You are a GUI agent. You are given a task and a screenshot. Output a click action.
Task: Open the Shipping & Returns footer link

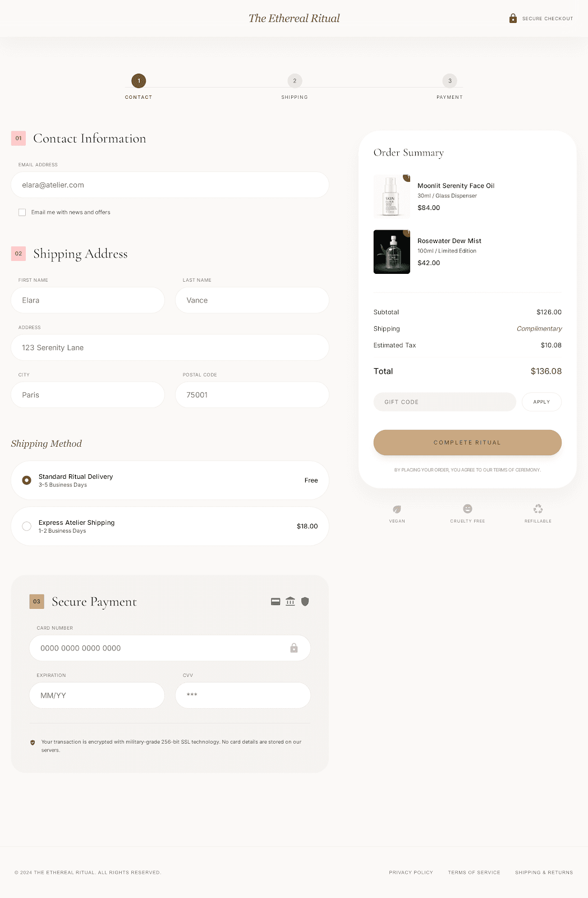coord(544,873)
